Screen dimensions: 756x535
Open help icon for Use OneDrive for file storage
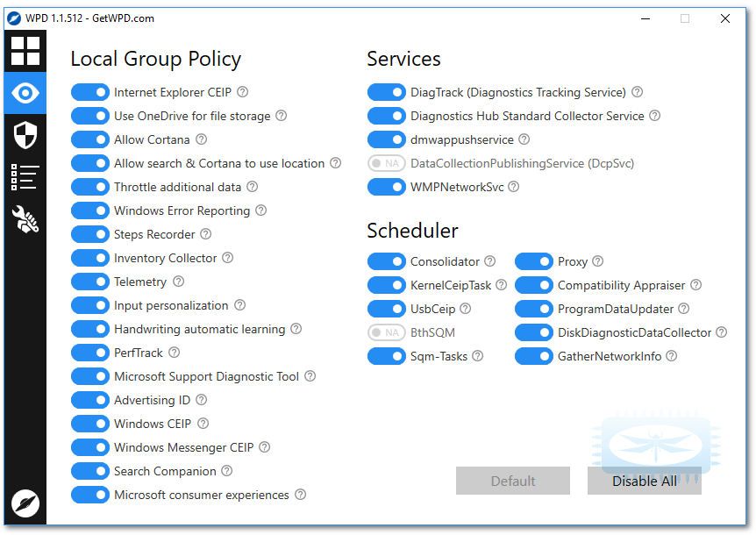coord(282,116)
